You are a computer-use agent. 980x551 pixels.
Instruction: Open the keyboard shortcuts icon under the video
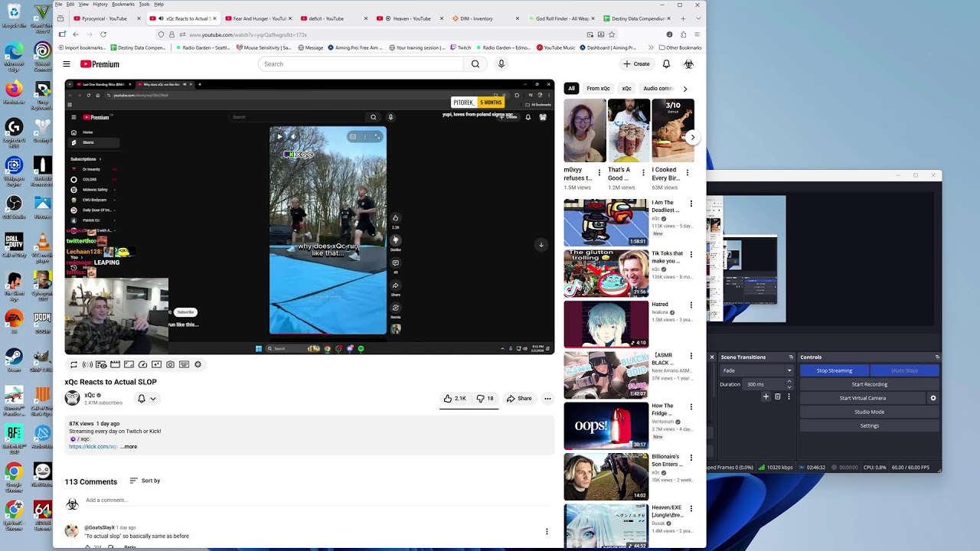tap(184, 365)
